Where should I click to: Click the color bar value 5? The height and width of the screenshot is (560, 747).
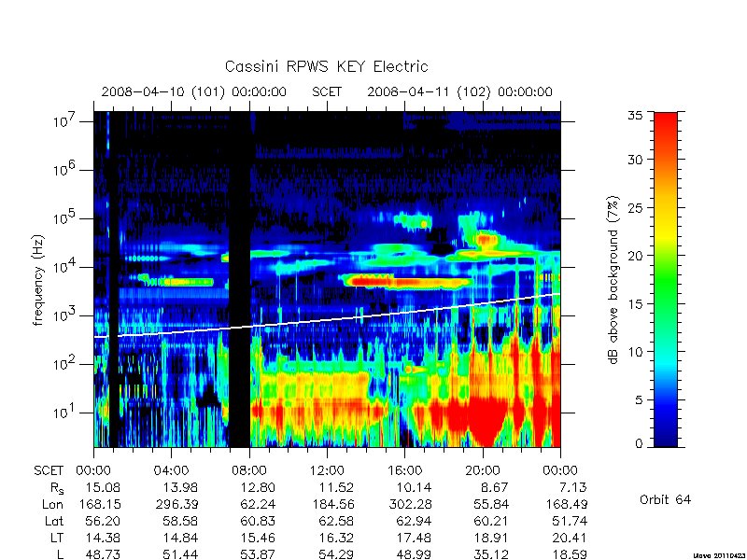(x=639, y=400)
